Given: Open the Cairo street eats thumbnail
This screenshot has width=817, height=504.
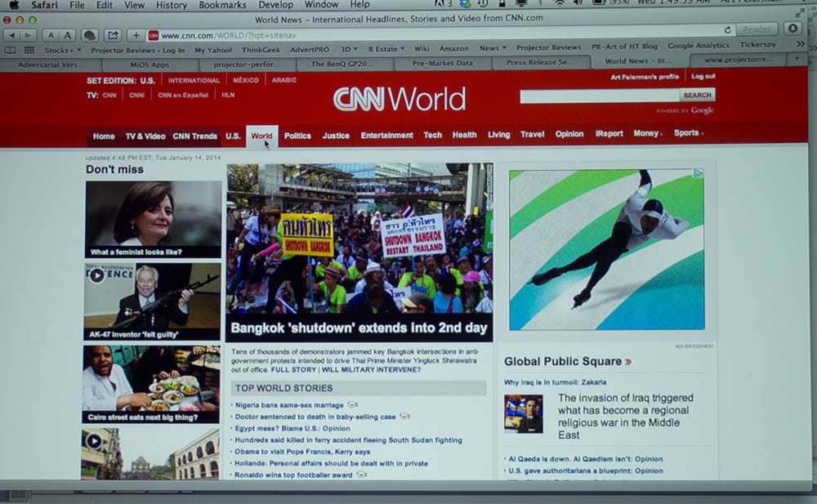Looking at the screenshot, I should (x=151, y=384).
